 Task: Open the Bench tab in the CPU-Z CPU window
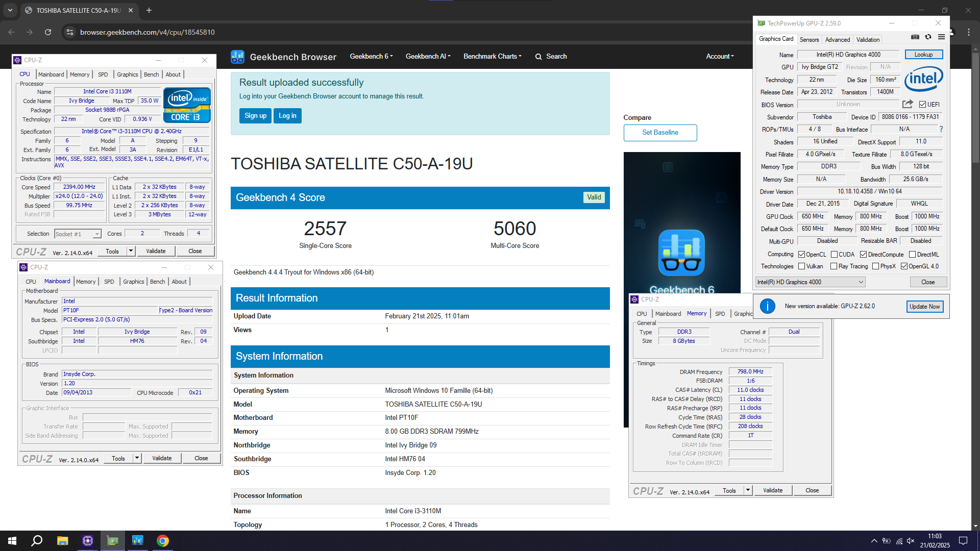tap(151, 74)
